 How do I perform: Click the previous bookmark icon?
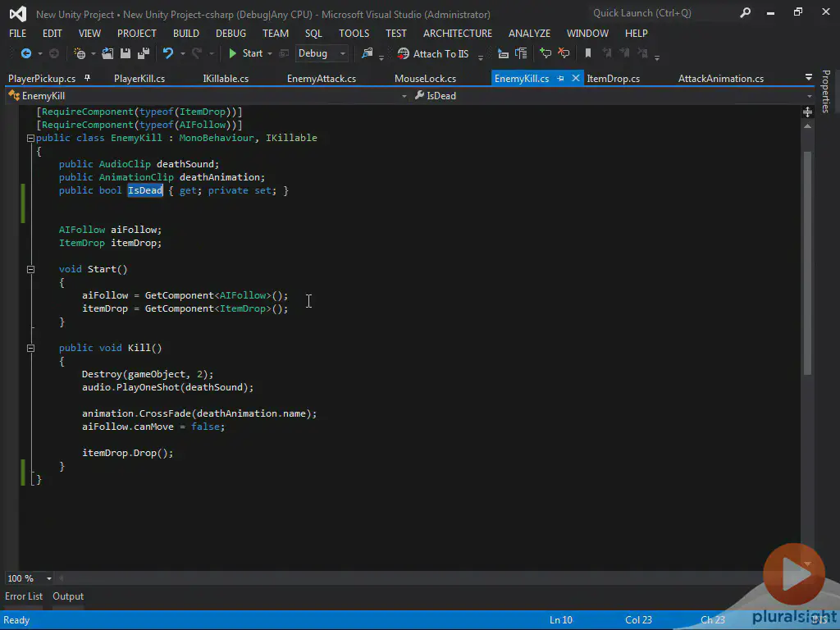pyautogui.click(x=606, y=53)
